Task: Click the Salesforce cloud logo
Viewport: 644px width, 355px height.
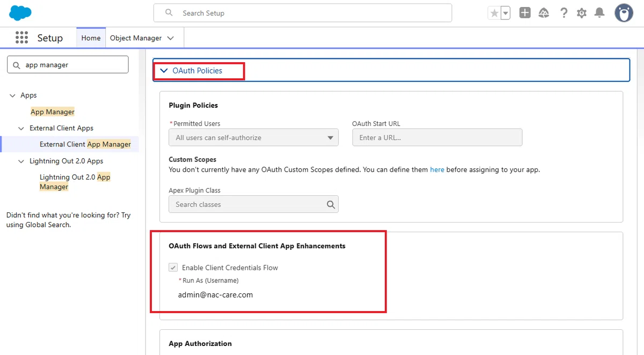Action: pyautogui.click(x=20, y=13)
